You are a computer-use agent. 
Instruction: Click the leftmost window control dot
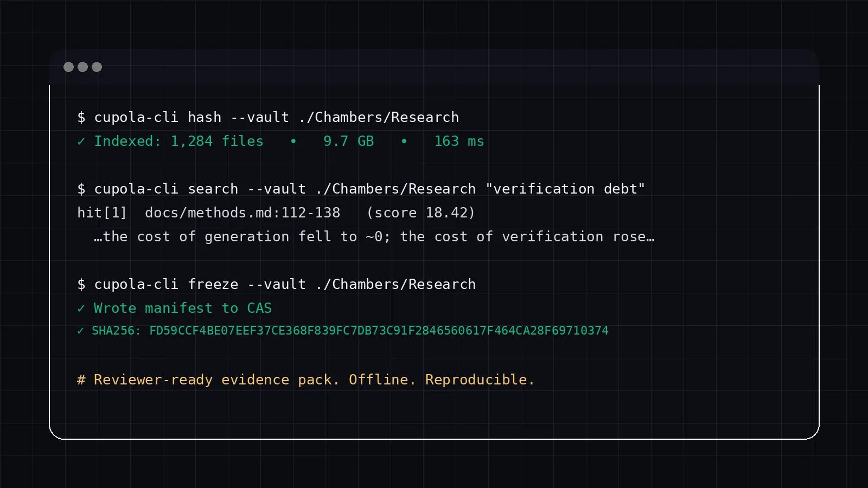pyautogui.click(x=68, y=67)
